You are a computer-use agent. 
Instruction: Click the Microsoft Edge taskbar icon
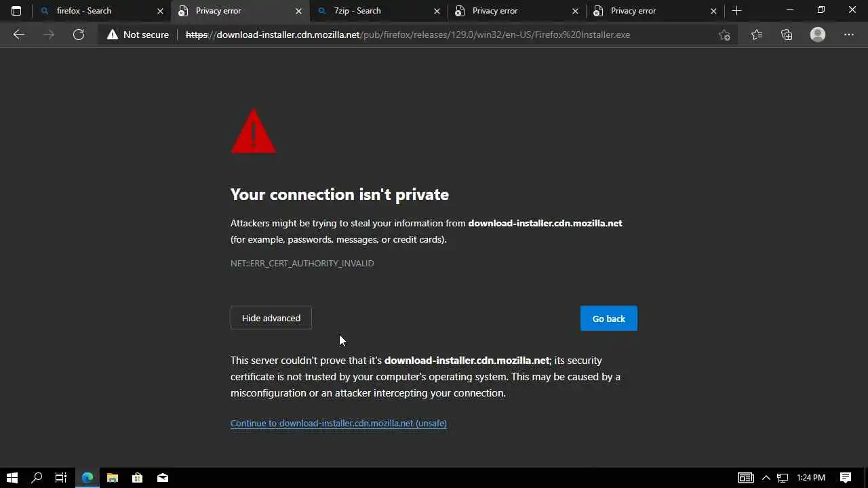(x=87, y=478)
